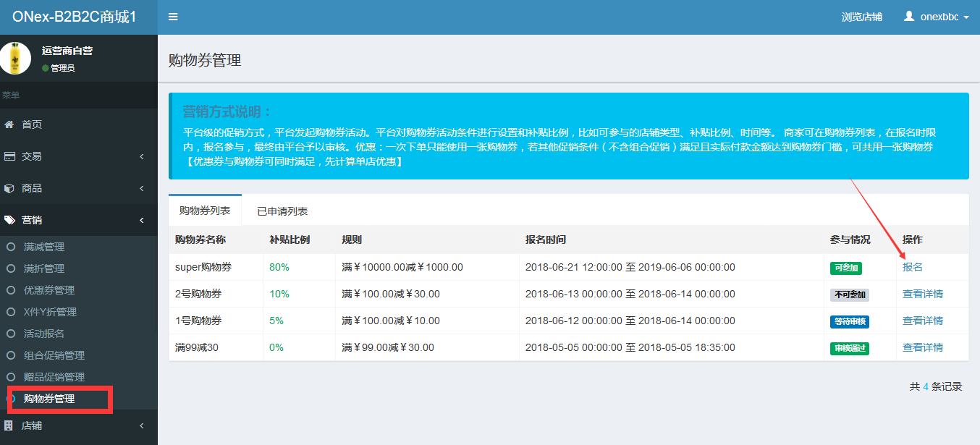Open 查看详情 for 2号购物券
Image resolution: width=980 pixels, height=445 pixels.
pos(922,294)
